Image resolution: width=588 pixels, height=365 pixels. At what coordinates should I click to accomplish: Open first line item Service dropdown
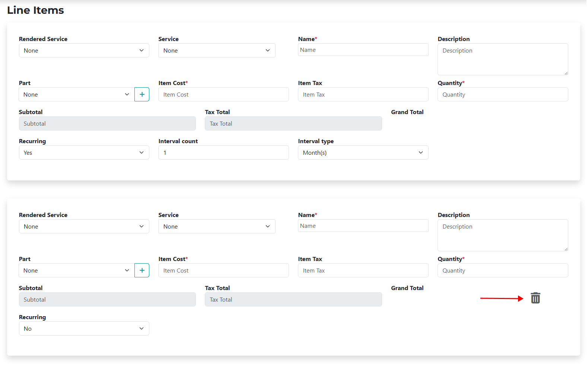coord(217,50)
